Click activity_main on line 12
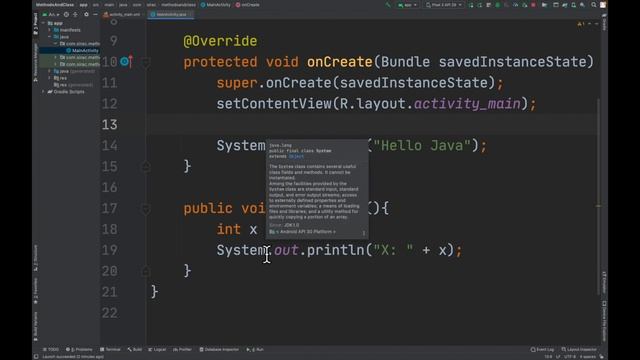 click(x=467, y=104)
